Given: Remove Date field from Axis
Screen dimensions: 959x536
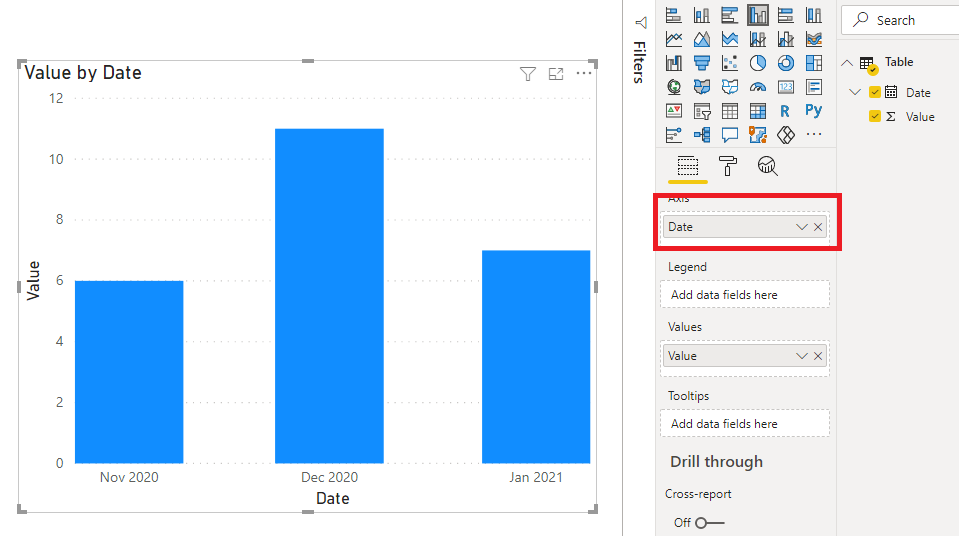Looking at the screenshot, I should click(818, 227).
